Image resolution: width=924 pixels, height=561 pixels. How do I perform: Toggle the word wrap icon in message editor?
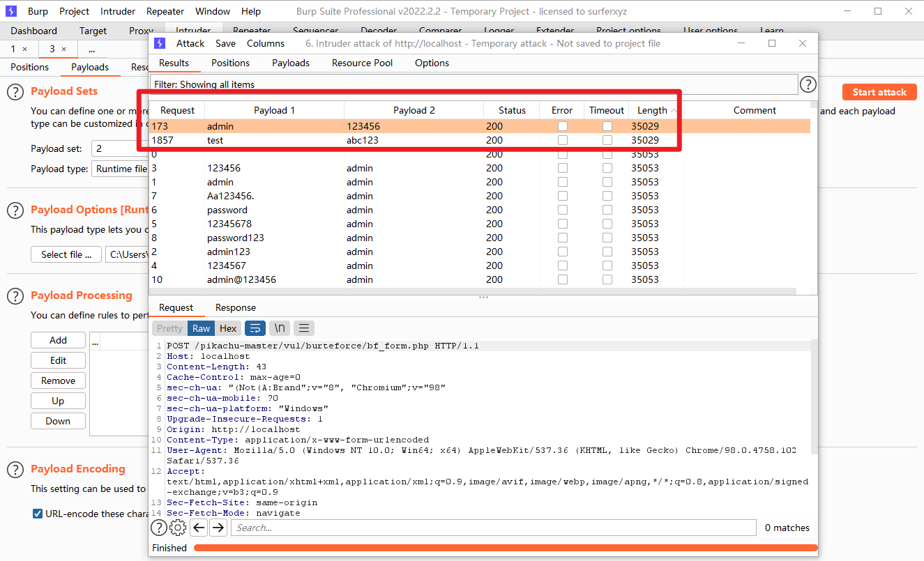click(x=256, y=328)
